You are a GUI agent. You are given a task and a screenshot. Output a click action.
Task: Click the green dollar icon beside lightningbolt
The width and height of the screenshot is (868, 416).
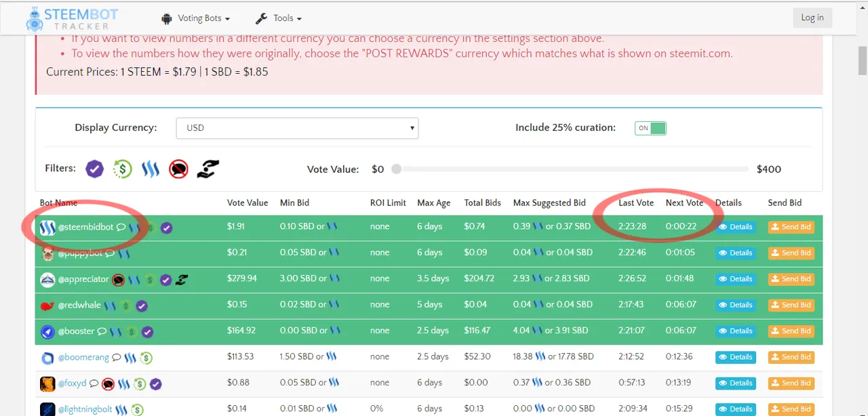[x=137, y=410]
